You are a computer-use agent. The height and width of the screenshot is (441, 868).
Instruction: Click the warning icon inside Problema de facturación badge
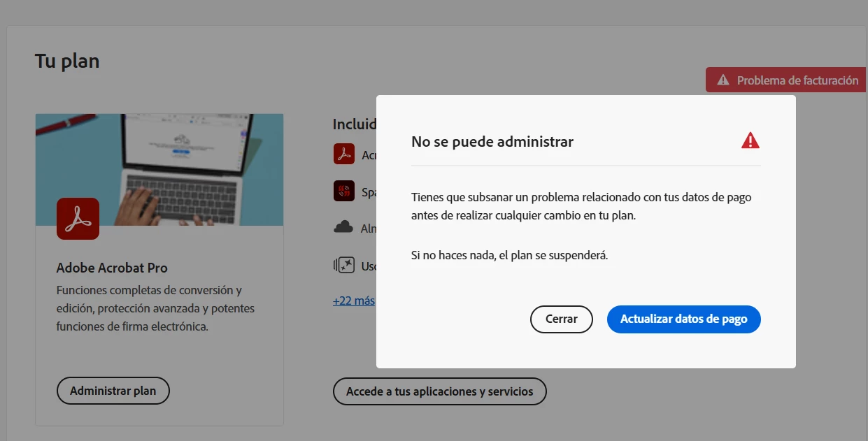(723, 80)
